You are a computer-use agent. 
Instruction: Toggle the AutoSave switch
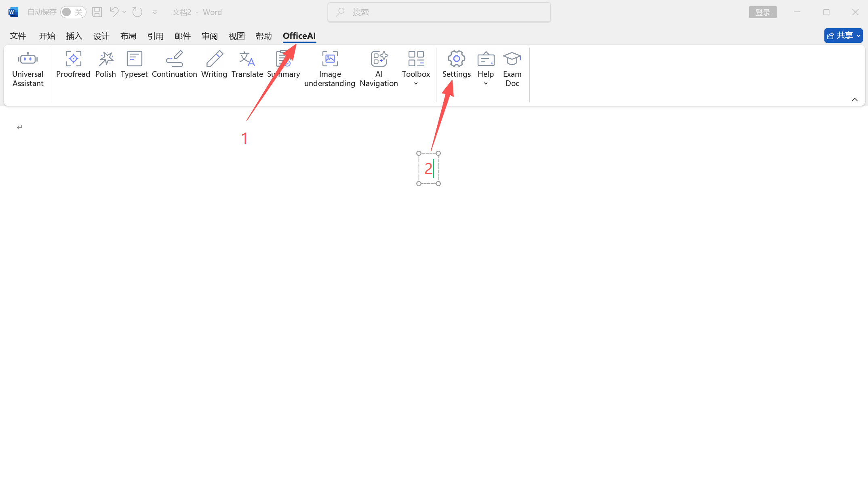[x=73, y=12]
